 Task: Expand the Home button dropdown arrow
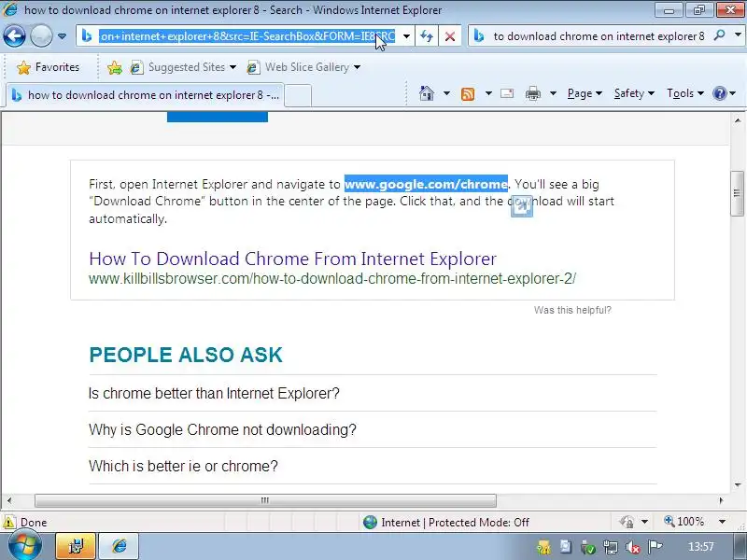tap(446, 93)
